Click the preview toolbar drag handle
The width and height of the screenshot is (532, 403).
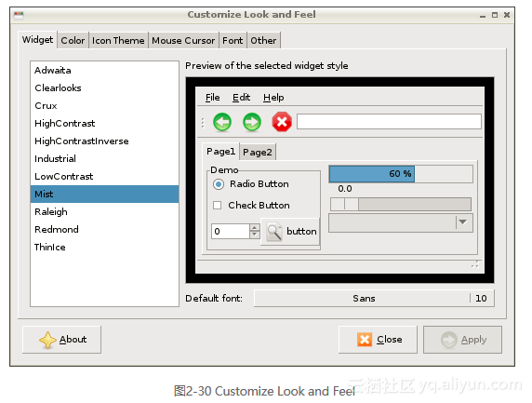[x=203, y=123]
